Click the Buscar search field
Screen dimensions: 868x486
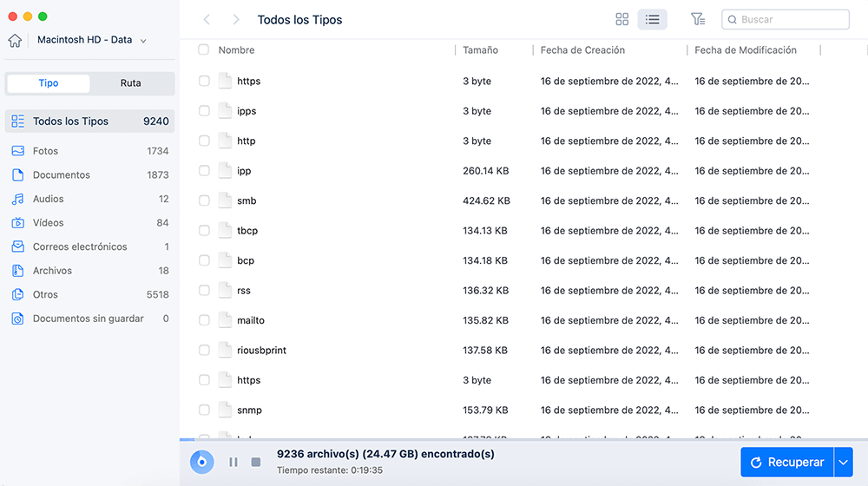point(785,19)
